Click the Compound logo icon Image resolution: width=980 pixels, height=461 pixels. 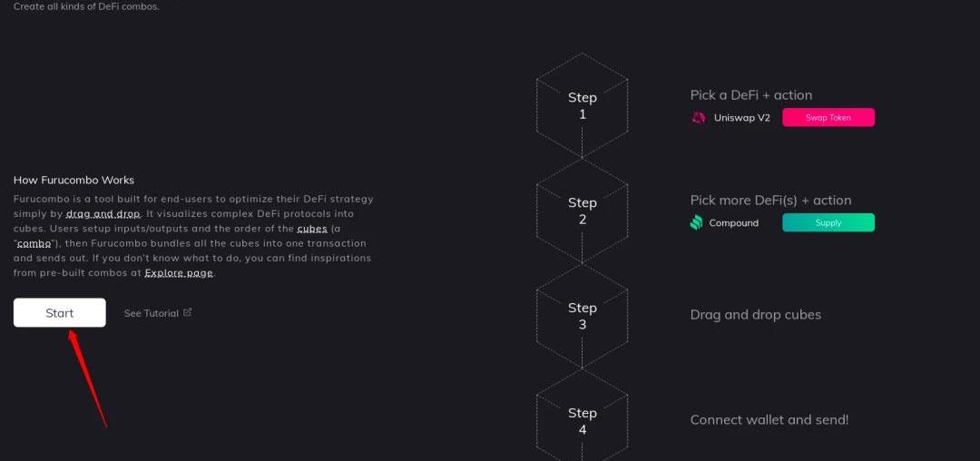pyautogui.click(x=697, y=223)
